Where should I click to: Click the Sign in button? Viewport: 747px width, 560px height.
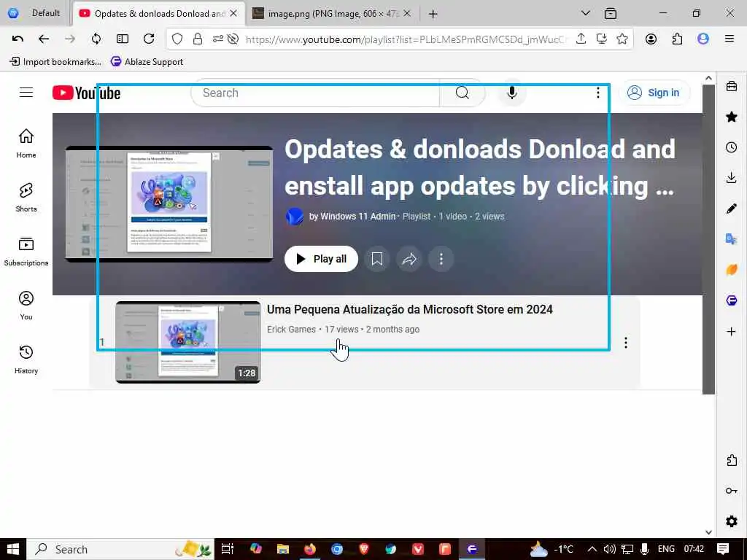[x=654, y=93]
